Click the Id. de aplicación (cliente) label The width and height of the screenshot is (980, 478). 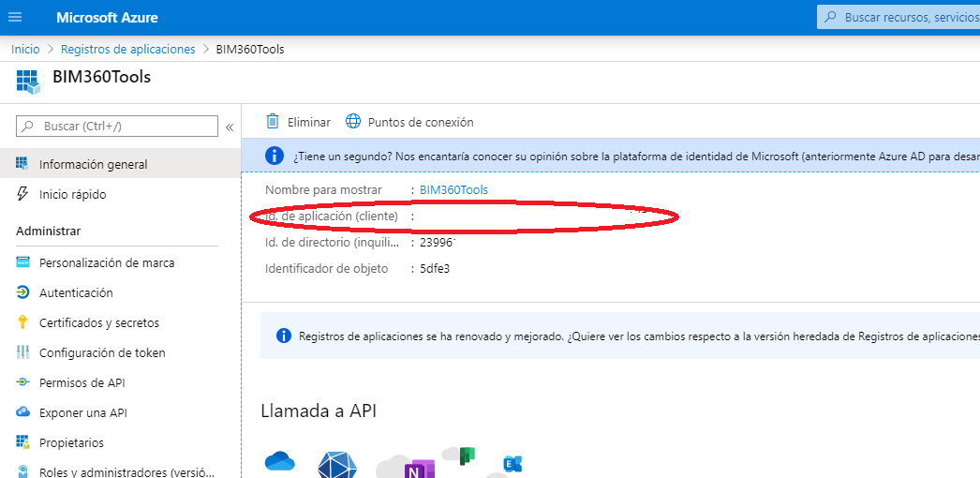tap(332, 217)
